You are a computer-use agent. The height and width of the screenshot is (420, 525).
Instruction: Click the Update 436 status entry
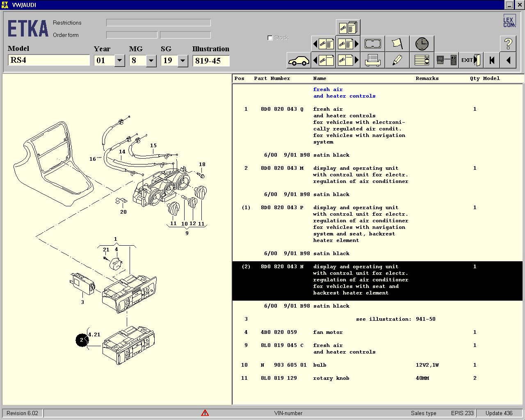(499, 413)
